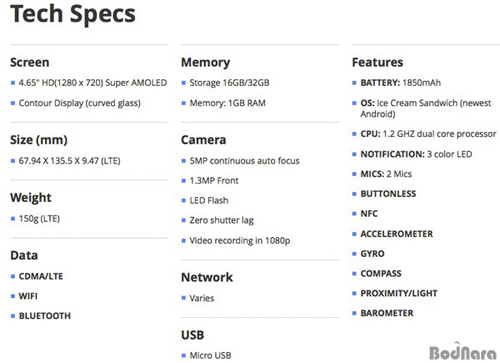
Task: Select the CDMA/LTE data entry
Action: click(41, 276)
